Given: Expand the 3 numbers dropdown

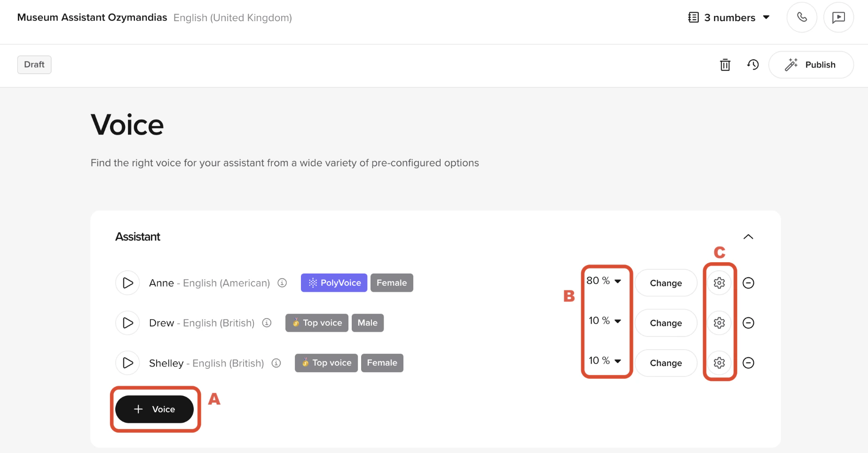Looking at the screenshot, I should coord(766,17).
